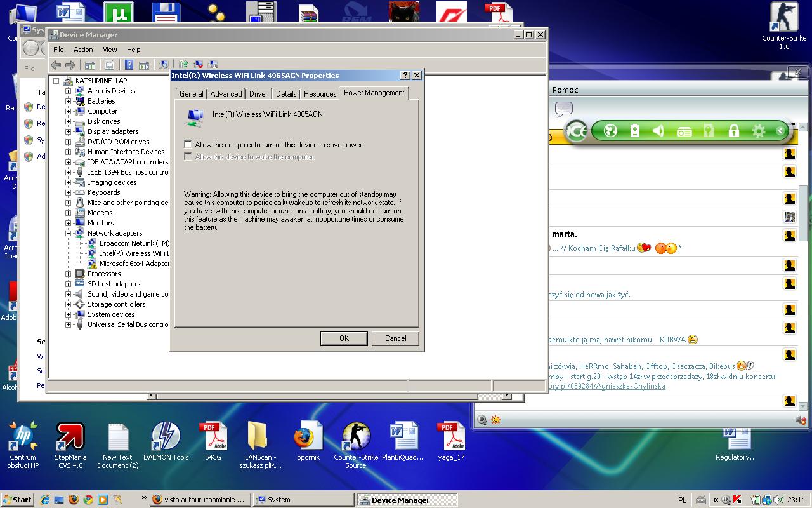Click Firefox icon in quick launch bar
Viewport: 812px width, 508px height.
[x=74, y=500]
